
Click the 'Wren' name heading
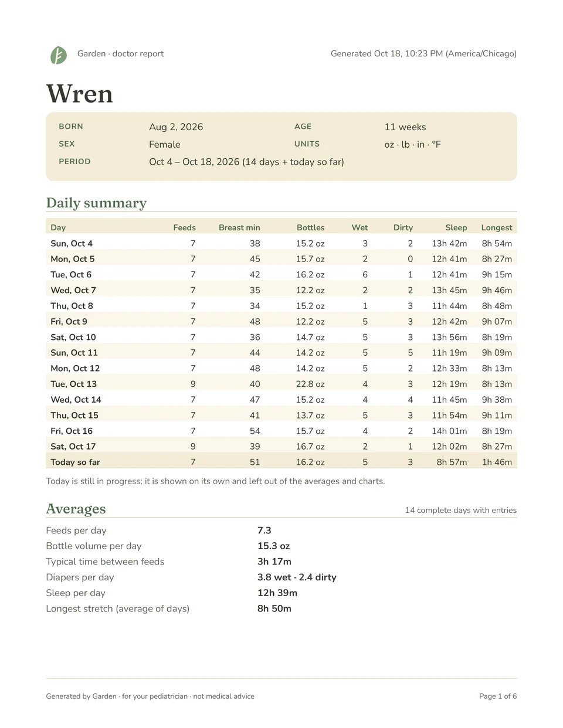80,94
